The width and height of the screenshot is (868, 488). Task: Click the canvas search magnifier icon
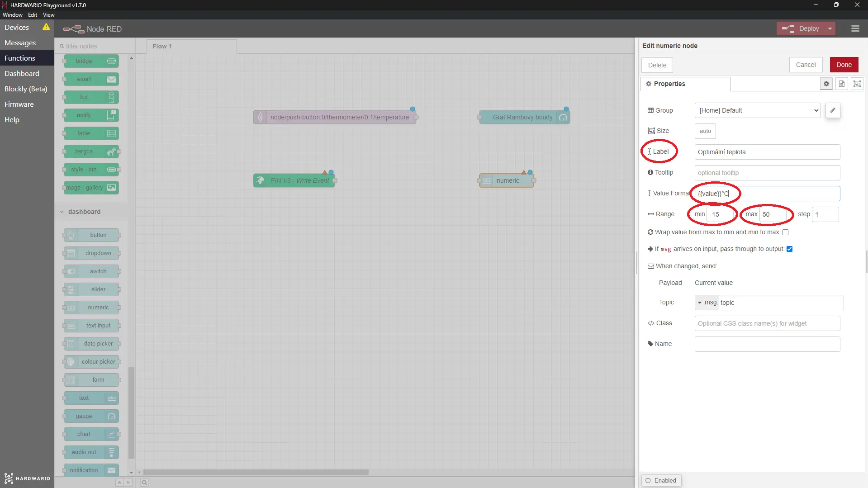pyautogui.click(x=144, y=483)
